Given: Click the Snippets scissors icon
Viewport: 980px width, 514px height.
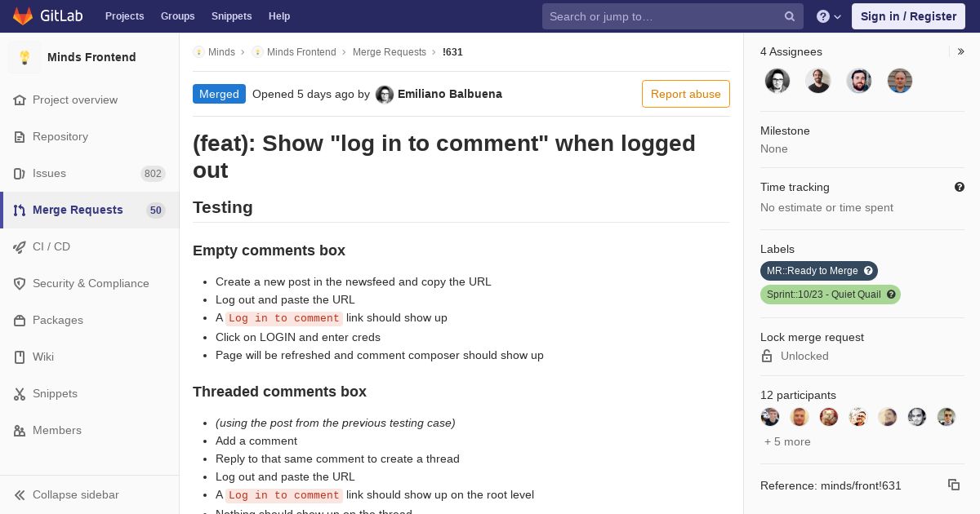Looking at the screenshot, I should pyautogui.click(x=20, y=393).
